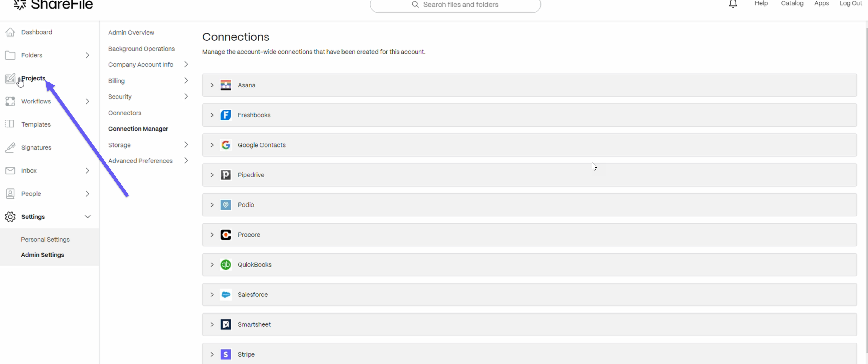This screenshot has height=364, width=868.
Task: Click the Freshbooks logo icon
Action: 226,115
